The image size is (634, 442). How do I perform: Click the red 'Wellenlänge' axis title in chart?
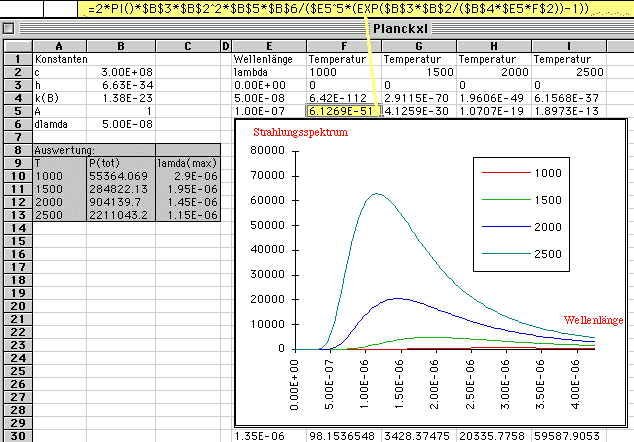pos(593,320)
